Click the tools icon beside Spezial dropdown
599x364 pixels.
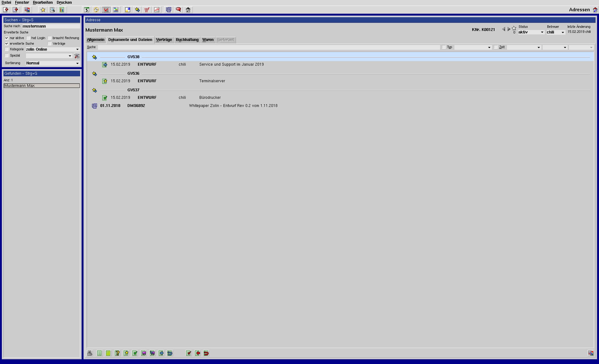click(77, 56)
